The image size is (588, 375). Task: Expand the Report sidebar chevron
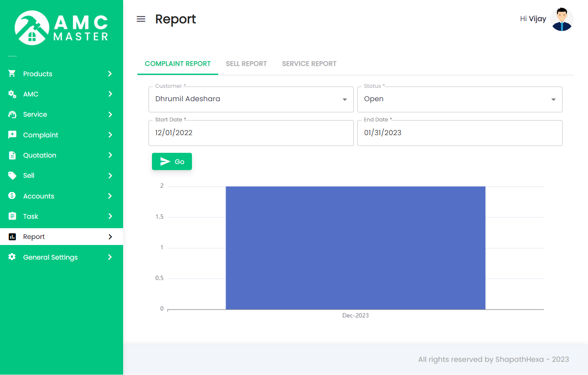tap(110, 237)
